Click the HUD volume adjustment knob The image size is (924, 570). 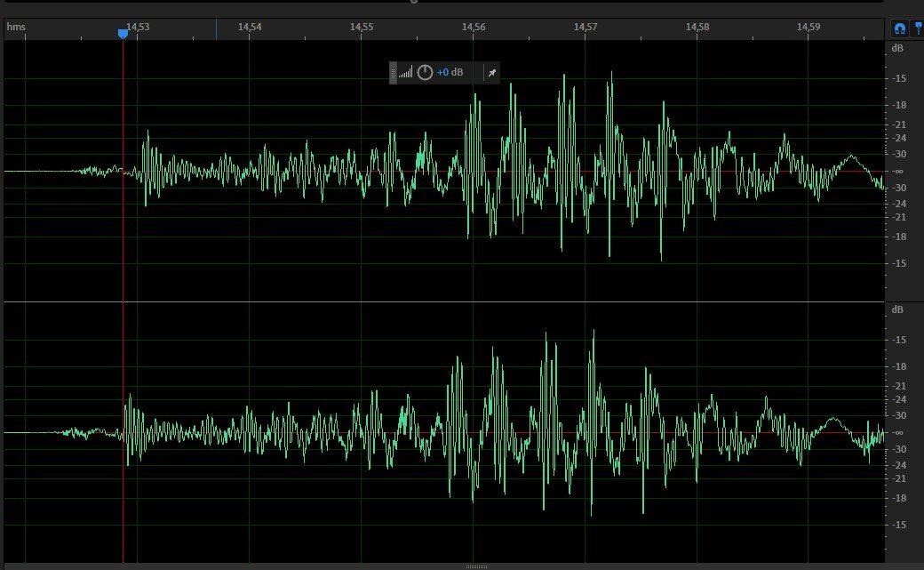(x=425, y=73)
